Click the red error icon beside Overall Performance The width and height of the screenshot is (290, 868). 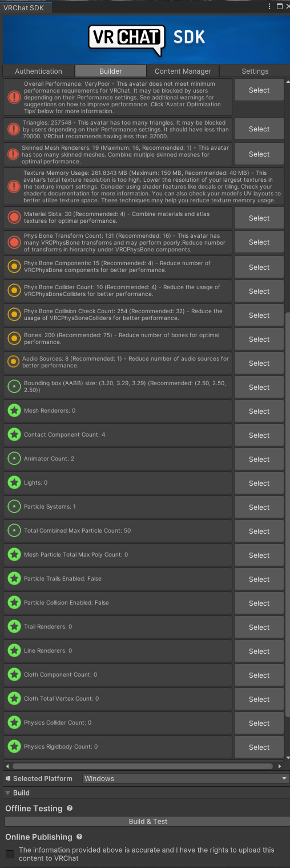[x=14, y=97]
